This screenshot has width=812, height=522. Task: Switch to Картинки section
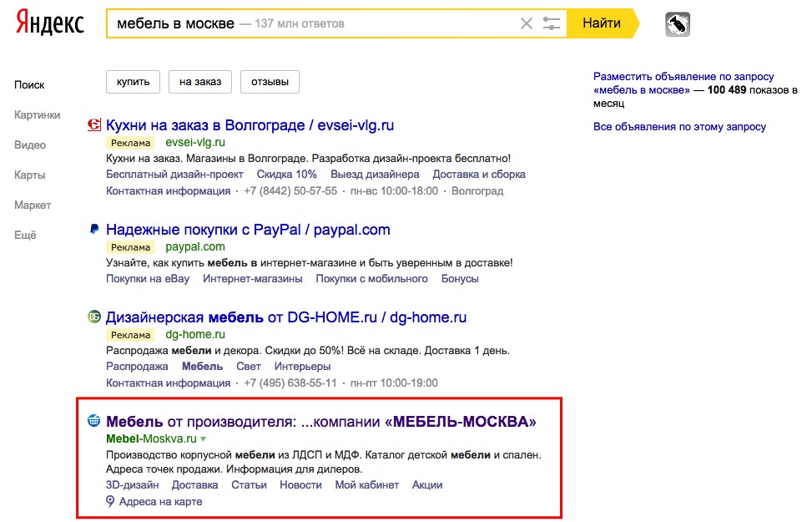(x=38, y=115)
